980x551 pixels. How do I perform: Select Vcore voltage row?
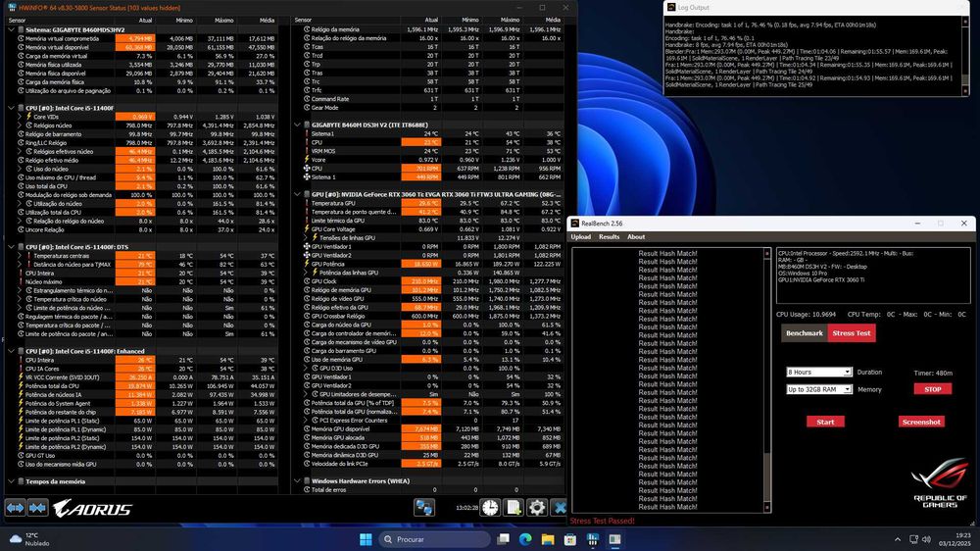pos(427,160)
